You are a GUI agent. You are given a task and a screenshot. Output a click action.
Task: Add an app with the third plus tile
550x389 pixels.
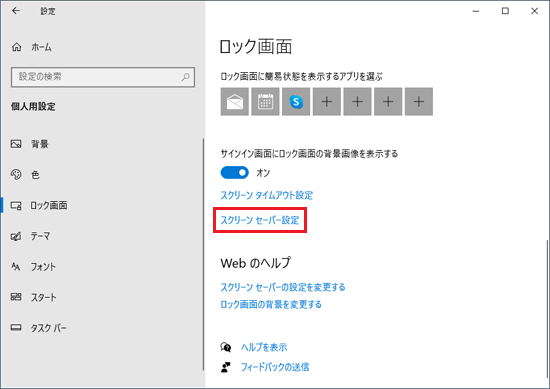coord(388,102)
